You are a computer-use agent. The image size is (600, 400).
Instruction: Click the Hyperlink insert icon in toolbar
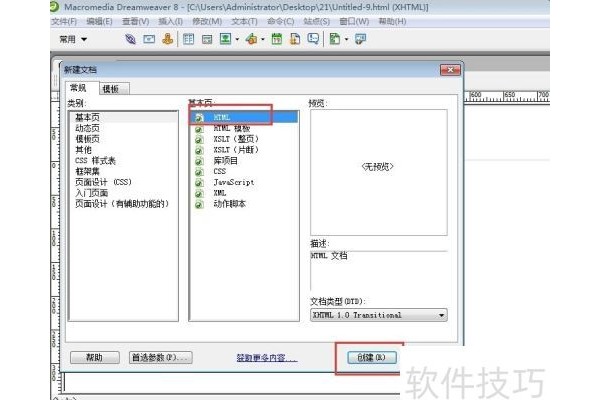pyautogui.click(x=130, y=39)
